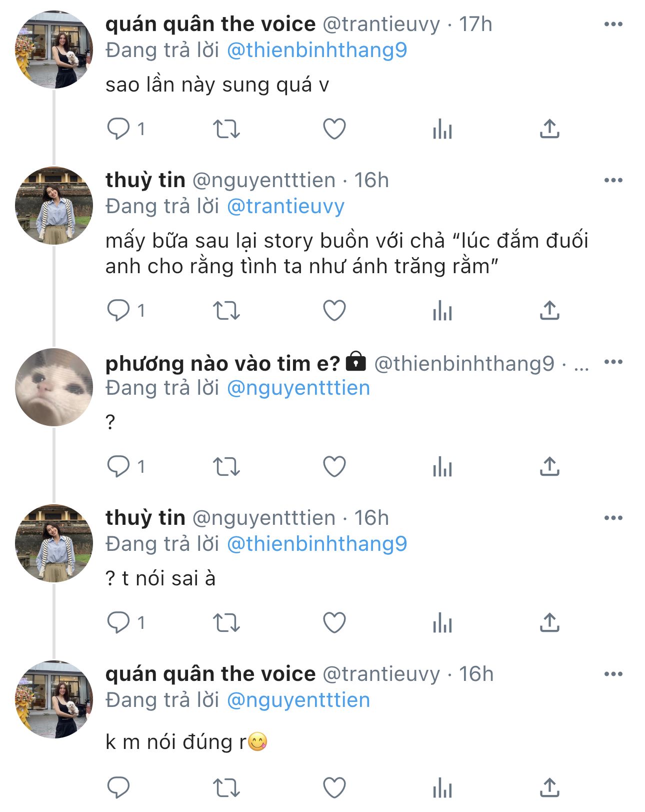
Task: View analytics of the '?' reply tweet
Action: click(x=442, y=467)
